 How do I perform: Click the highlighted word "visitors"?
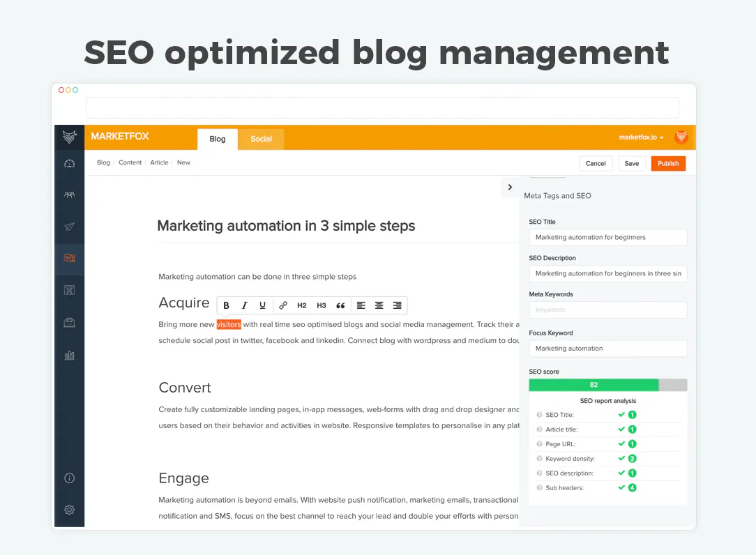pos(229,324)
